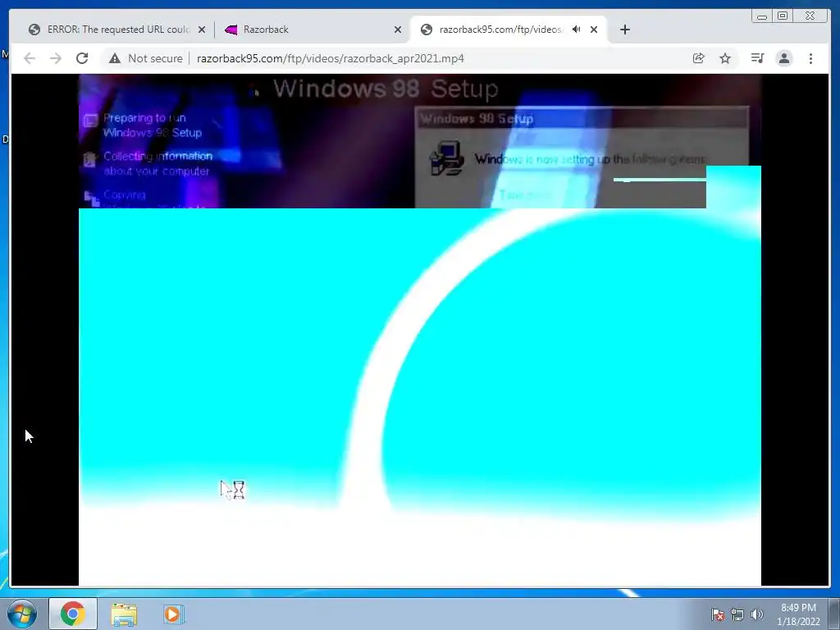Bookmark this page with the star icon
Image resolution: width=840 pixels, height=630 pixels.
pos(725,58)
